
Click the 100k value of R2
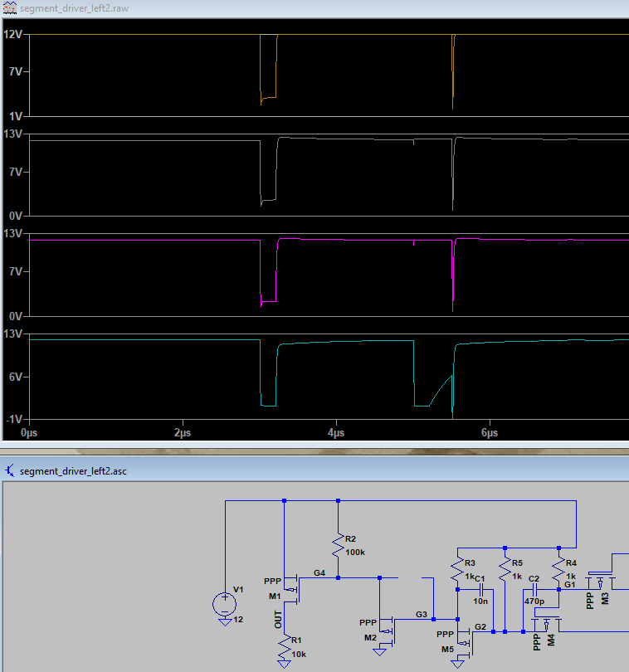pos(355,552)
